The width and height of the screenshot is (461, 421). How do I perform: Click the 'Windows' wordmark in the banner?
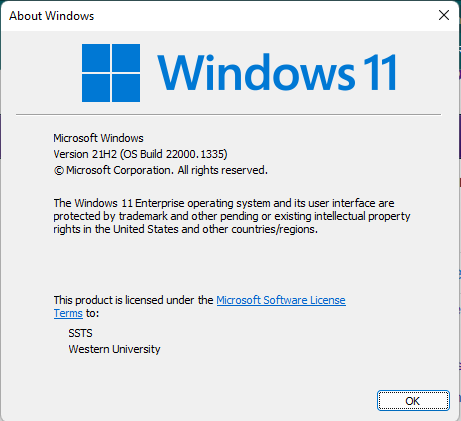pyautogui.click(x=256, y=73)
